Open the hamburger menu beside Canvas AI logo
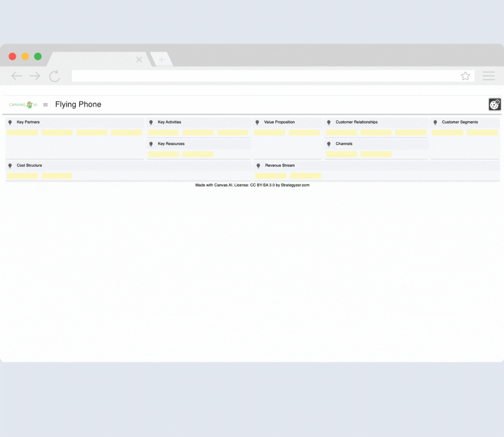 coord(45,105)
